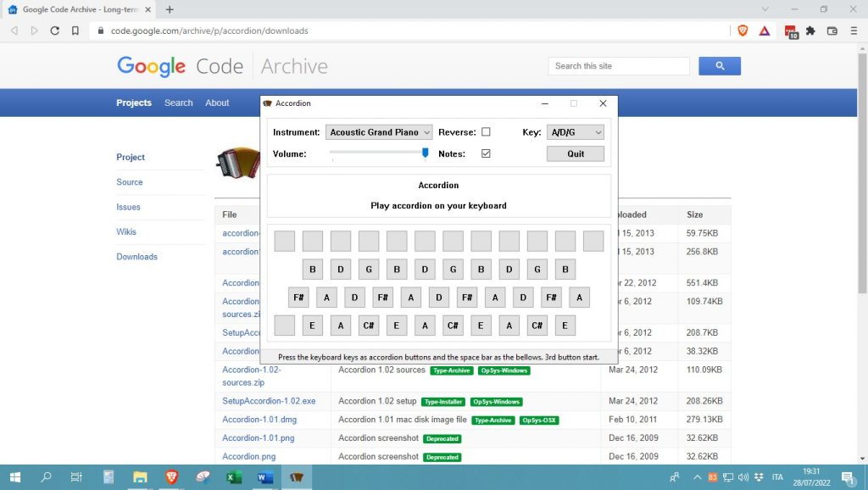Open the About page from the navigation bar

pyautogui.click(x=217, y=103)
